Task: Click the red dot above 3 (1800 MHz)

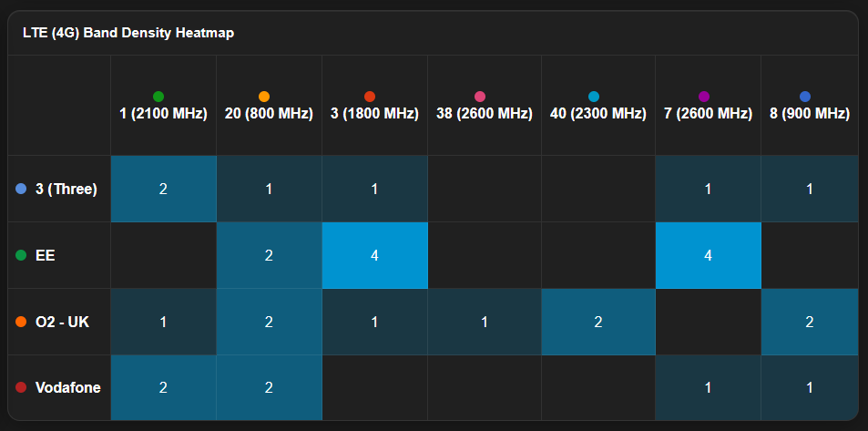Action: [x=370, y=97]
